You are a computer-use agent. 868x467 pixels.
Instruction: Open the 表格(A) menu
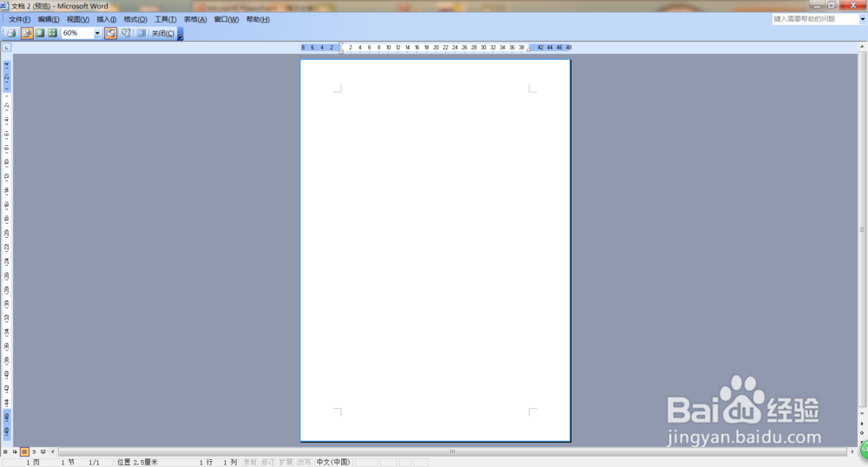pyautogui.click(x=194, y=19)
